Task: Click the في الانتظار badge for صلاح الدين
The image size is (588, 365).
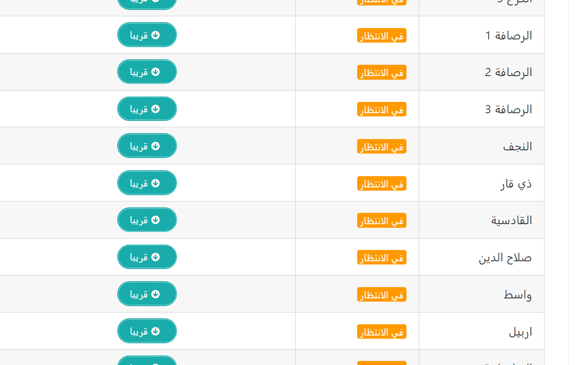Action: (382, 257)
